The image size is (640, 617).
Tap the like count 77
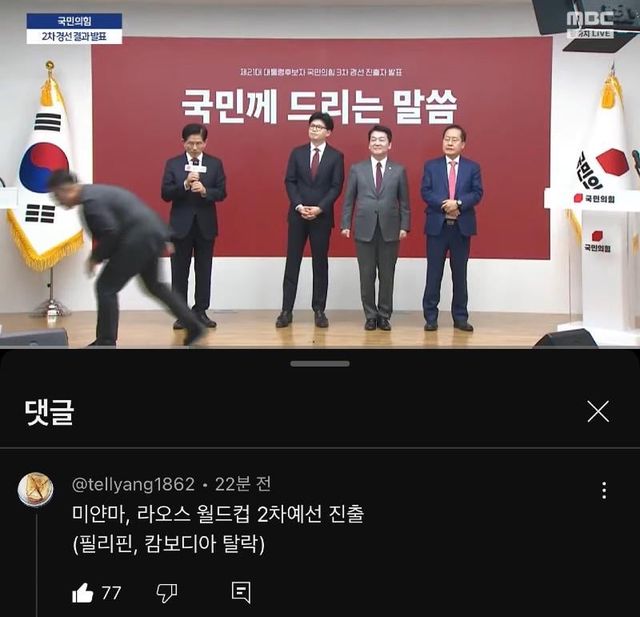(x=111, y=593)
